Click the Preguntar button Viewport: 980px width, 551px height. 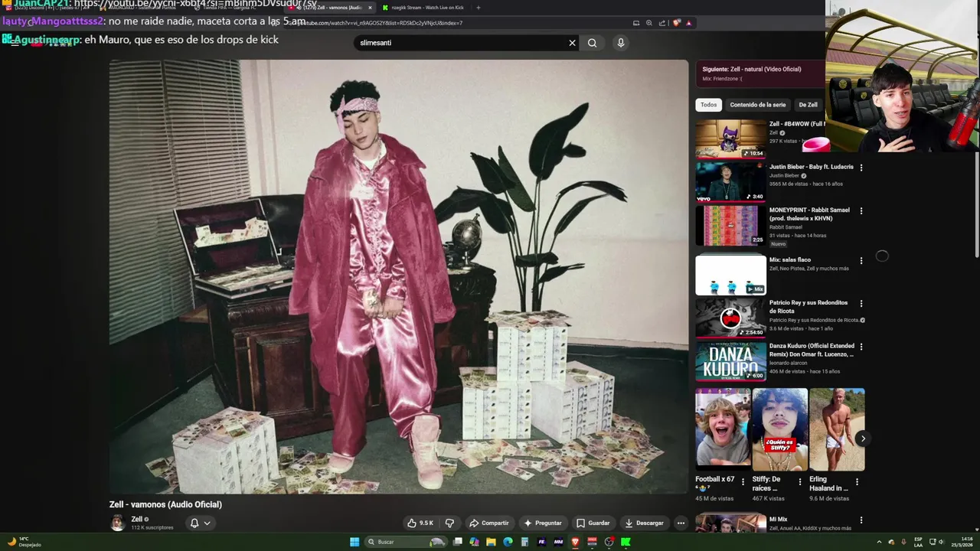pyautogui.click(x=543, y=523)
